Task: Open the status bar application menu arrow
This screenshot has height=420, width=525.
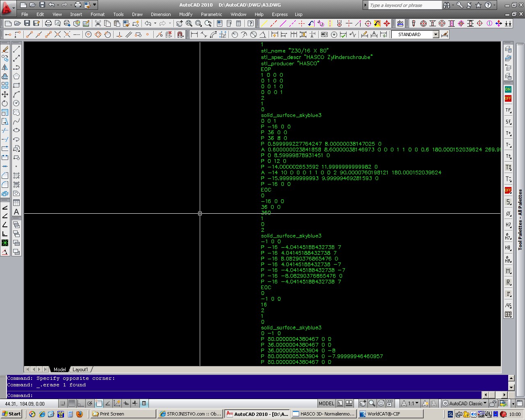Action: [513, 404]
